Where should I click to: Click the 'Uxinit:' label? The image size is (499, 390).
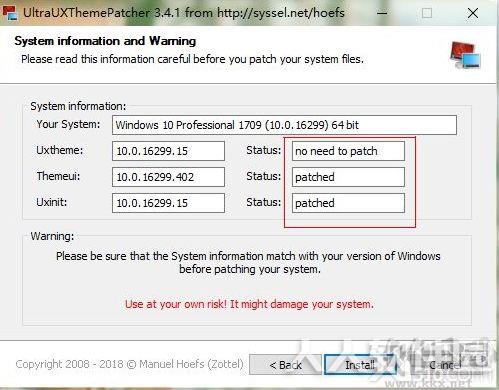[52, 202]
